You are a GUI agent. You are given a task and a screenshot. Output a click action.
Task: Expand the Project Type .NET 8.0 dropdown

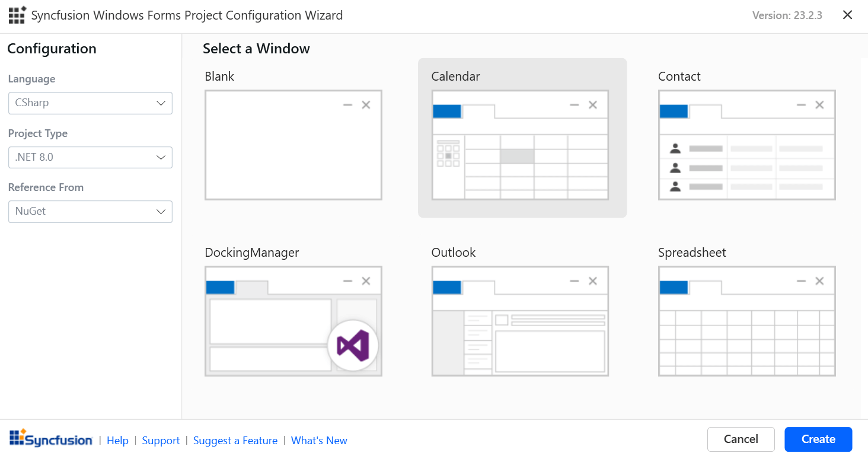pyautogui.click(x=90, y=158)
